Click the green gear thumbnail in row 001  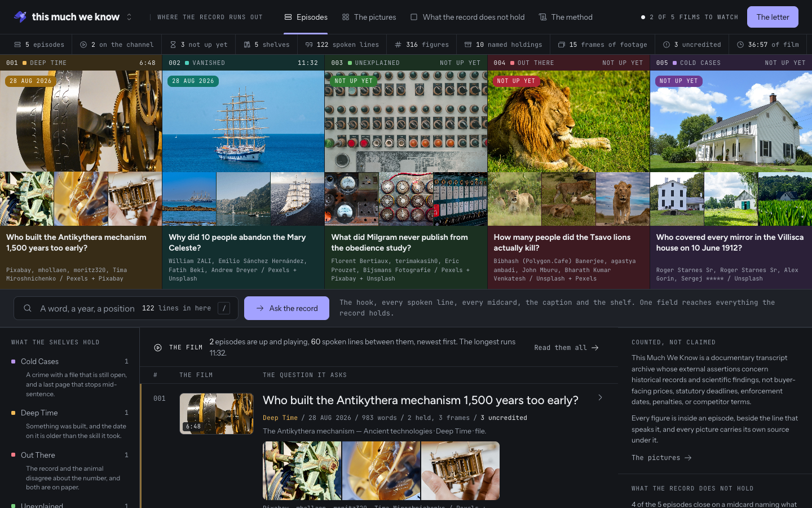pyautogui.click(x=302, y=471)
